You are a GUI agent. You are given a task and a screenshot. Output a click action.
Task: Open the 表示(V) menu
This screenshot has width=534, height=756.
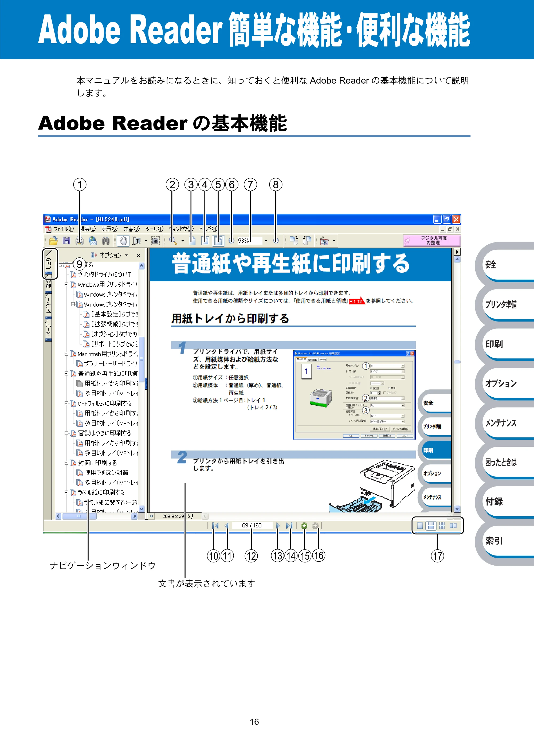pyautogui.click(x=109, y=229)
